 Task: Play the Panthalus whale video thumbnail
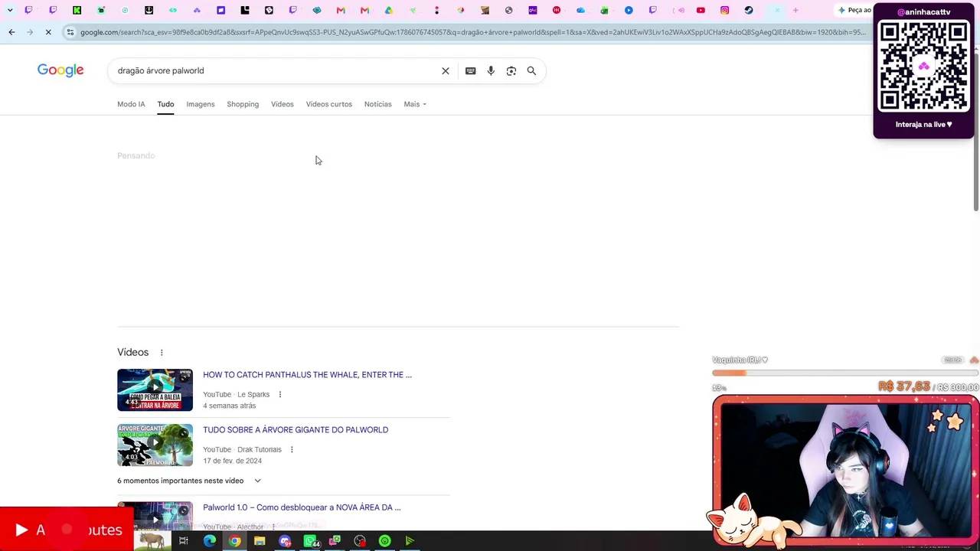click(155, 390)
